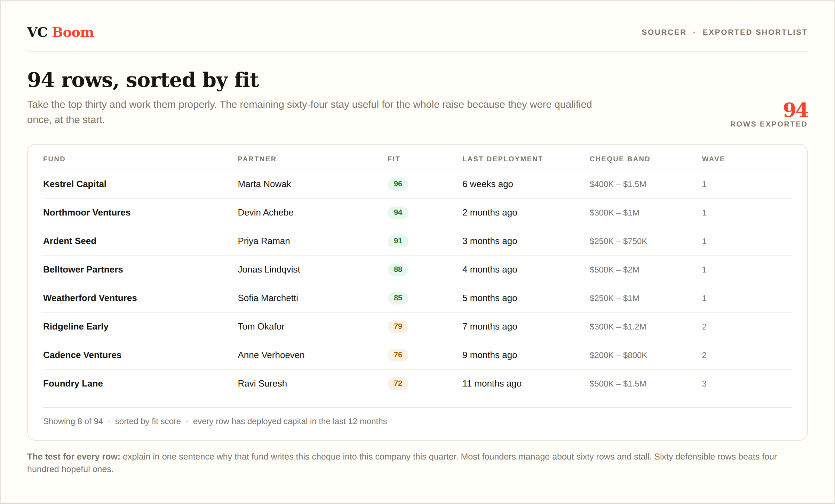
Task: Click the '7 months ago' deployment cell
Action: [490, 326]
